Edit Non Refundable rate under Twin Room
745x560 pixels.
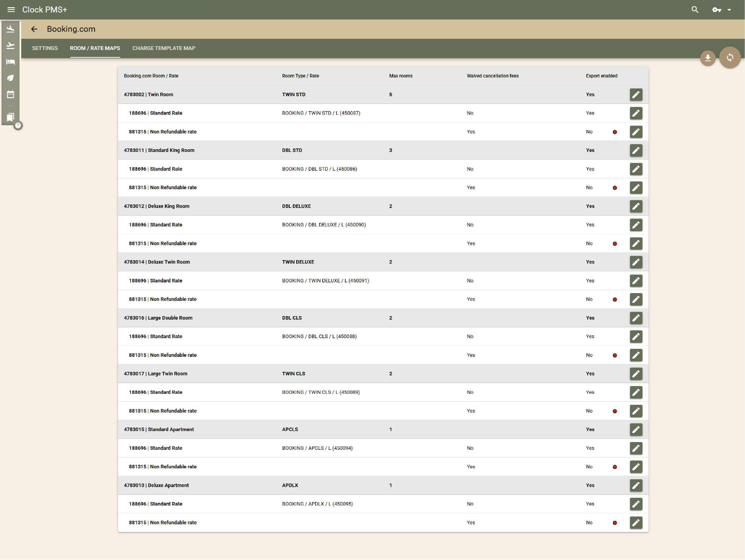(636, 132)
